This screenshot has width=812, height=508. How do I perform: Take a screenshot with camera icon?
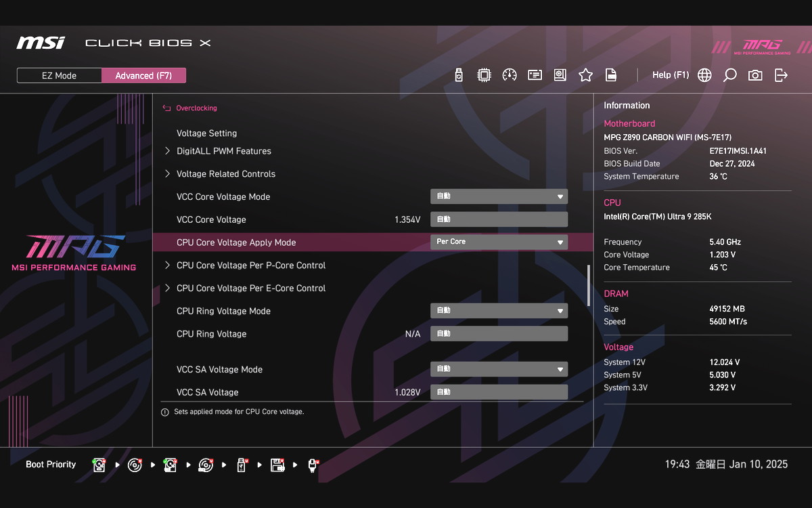[755, 75]
